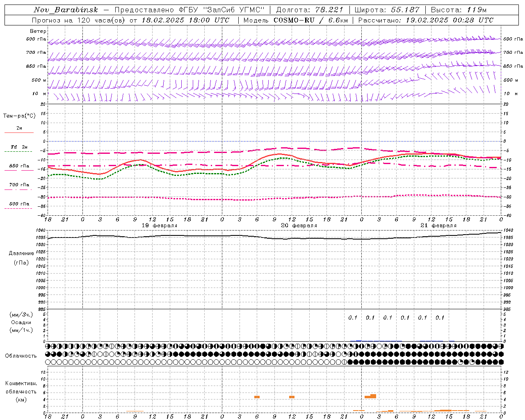Select the 21 февраля date label
The width and height of the screenshot is (525, 420).
click(x=438, y=226)
